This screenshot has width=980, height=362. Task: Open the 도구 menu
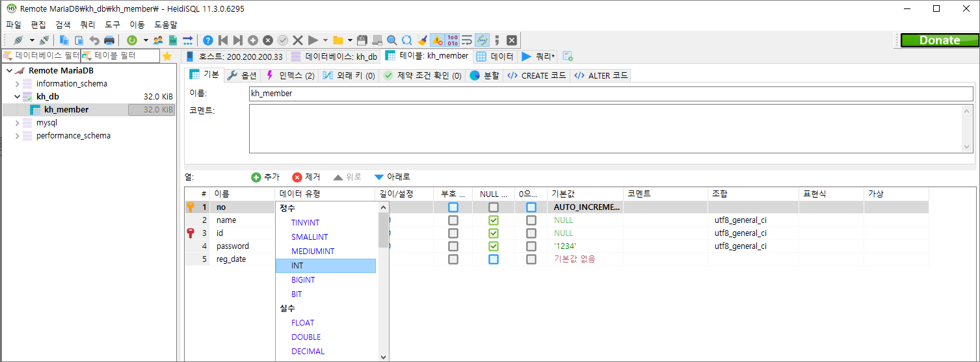(113, 25)
